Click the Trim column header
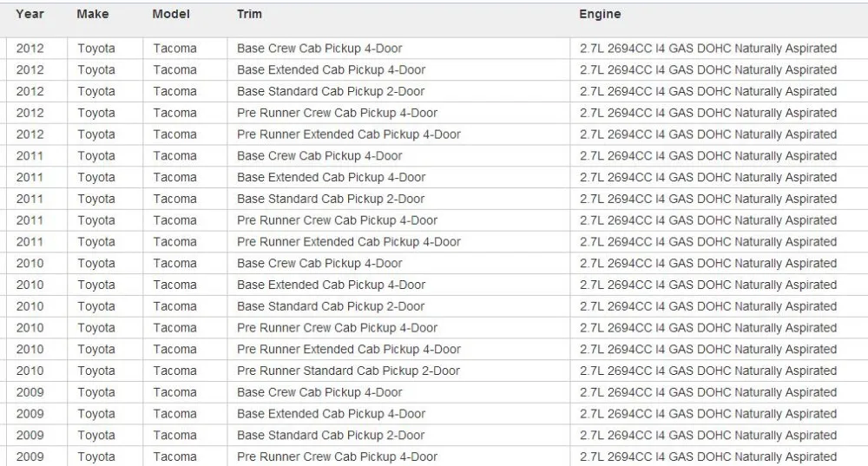Viewport: 868px width, 466px height. click(x=249, y=15)
